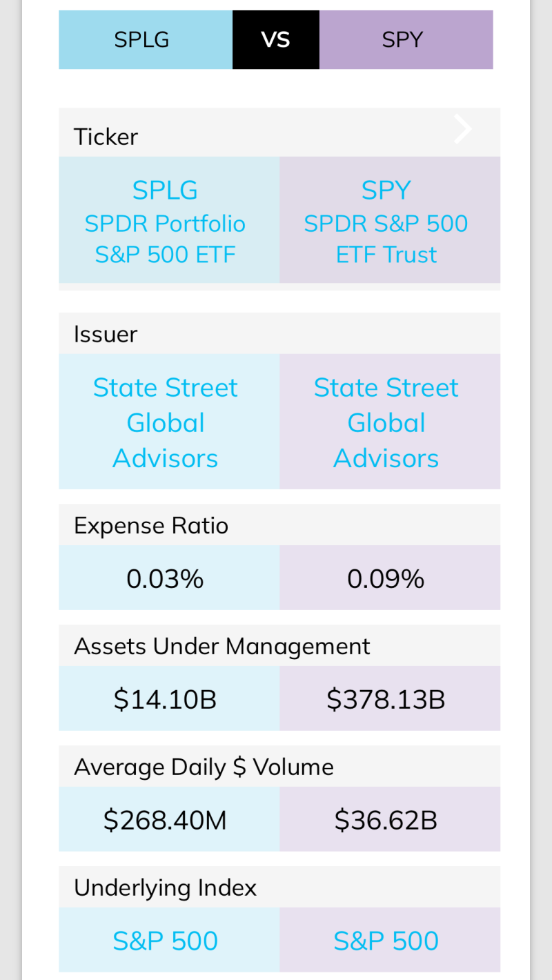Click the SPLG ticker heading link
This screenshot has width=552, height=980.
pos(165,188)
